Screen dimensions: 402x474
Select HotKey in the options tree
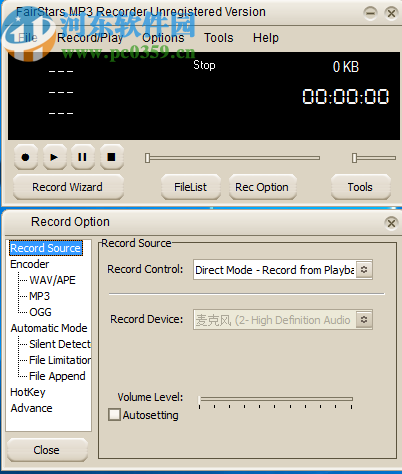click(28, 392)
